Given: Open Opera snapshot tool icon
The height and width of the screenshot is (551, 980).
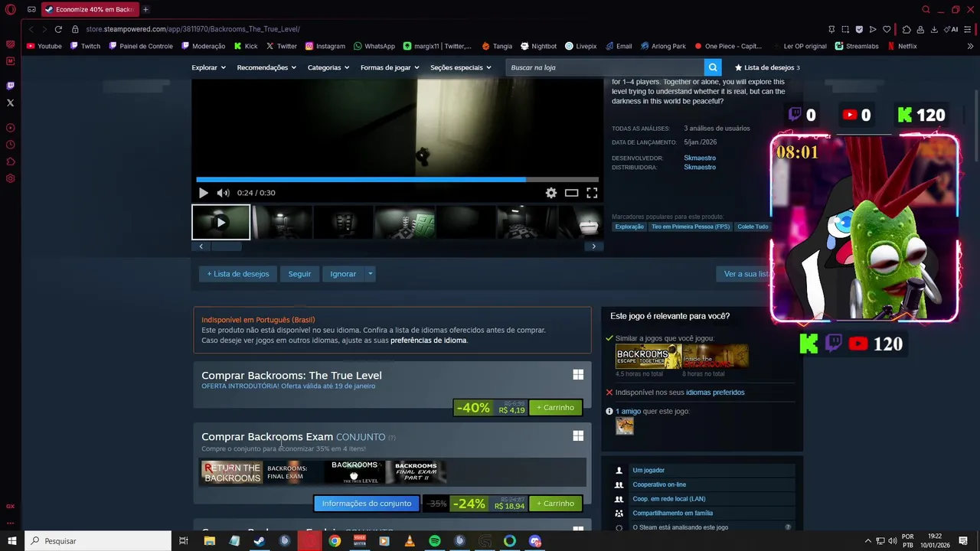Looking at the screenshot, I should 845,29.
